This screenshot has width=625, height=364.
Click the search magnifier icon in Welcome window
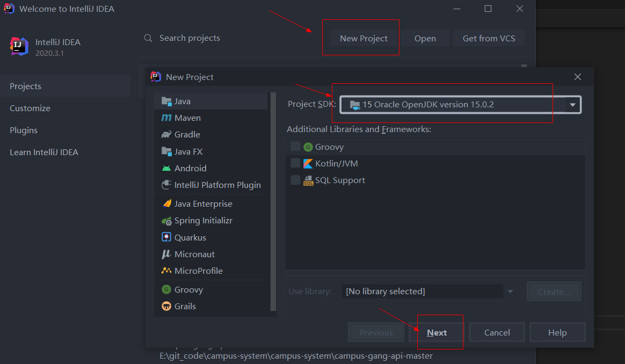tap(148, 38)
